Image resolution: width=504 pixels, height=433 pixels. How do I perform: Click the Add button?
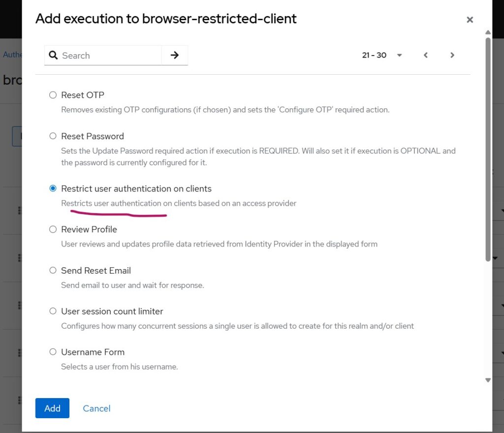point(52,408)
